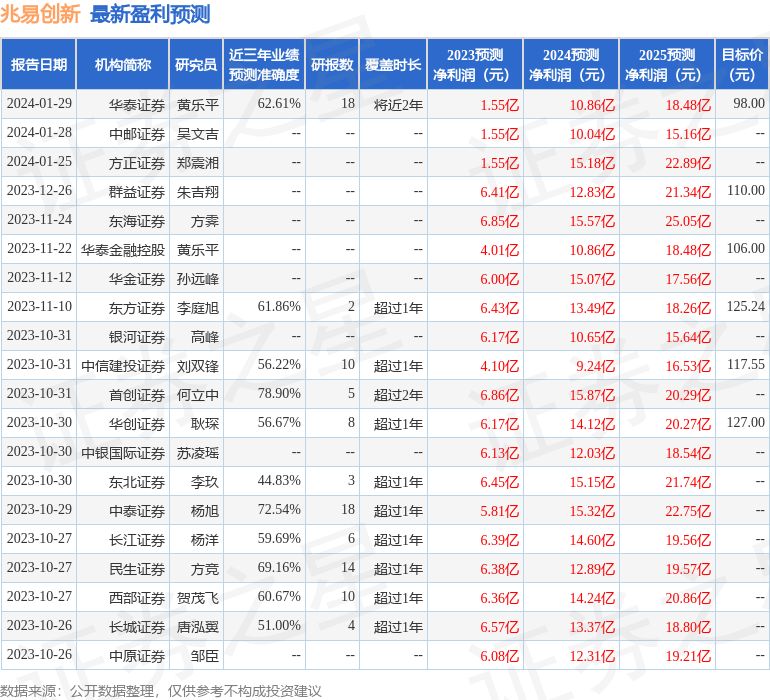Screen dimensions: 770x700
Task: Select institution 华金证券
Action: pos(137,279)
